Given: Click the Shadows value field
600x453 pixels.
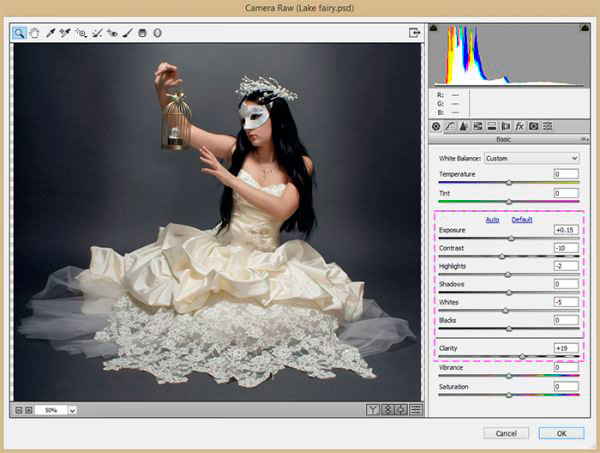Looking at the screenshot, I should pos(566,284).
